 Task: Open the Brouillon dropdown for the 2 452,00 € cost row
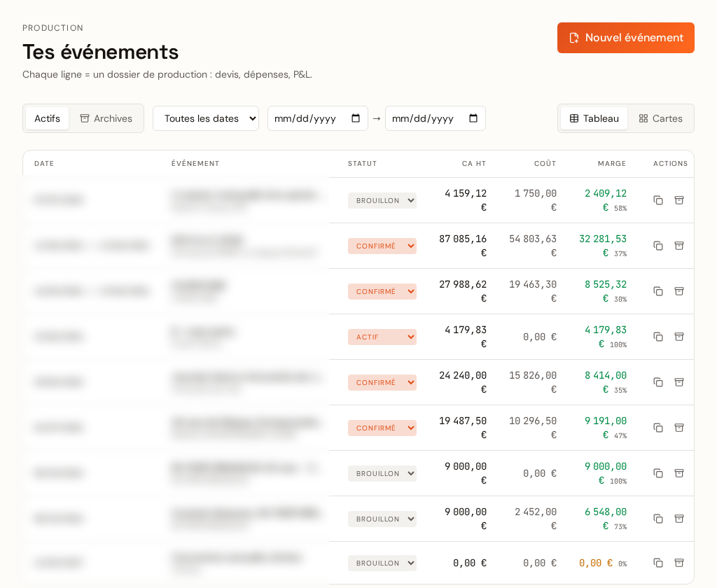tap(382, 519)
